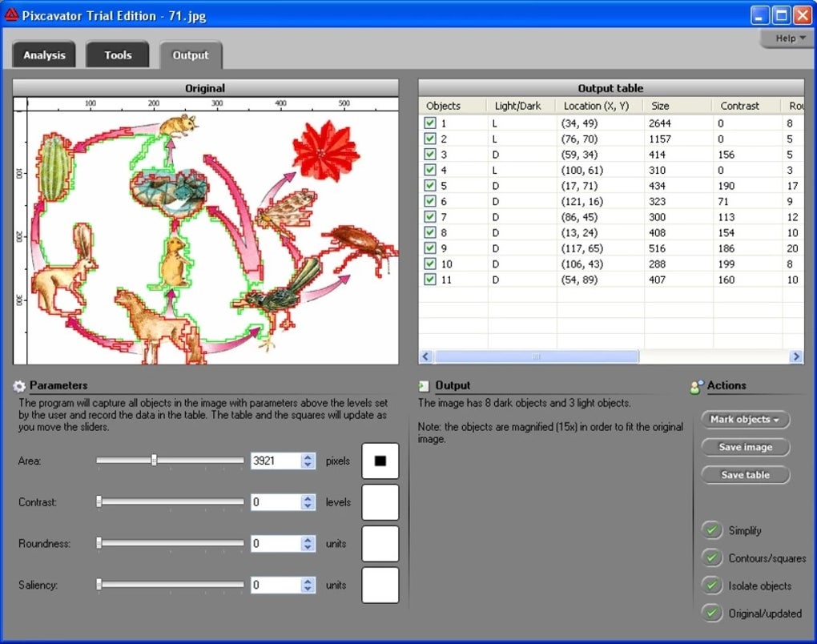Open the Mark objects dropdown

click(x=745, y=419)
